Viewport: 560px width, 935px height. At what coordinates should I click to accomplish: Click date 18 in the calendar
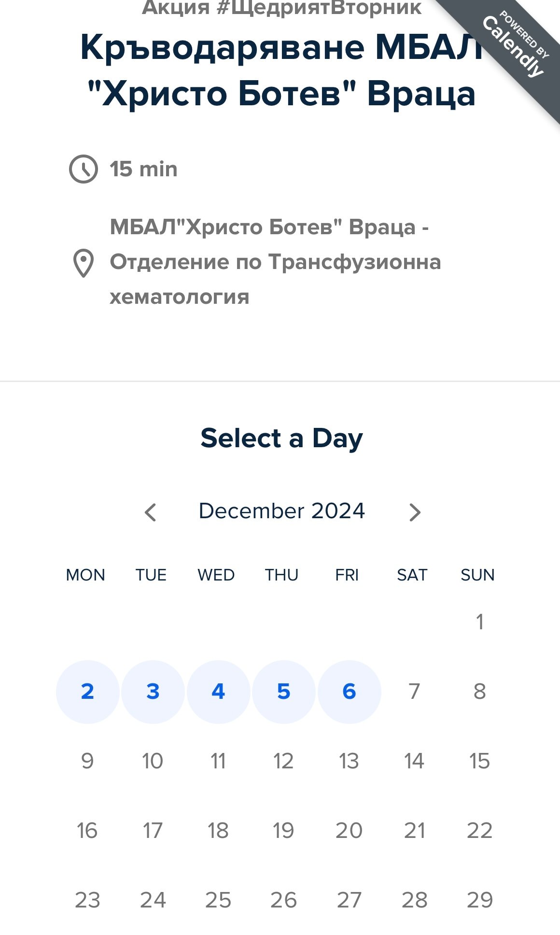coord(218,831)
